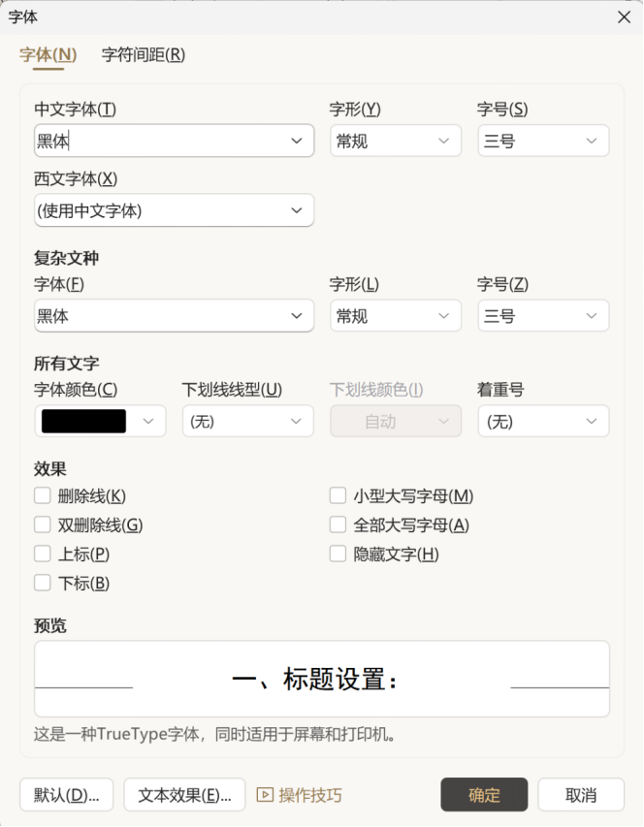Image resolution: width=644 pixels, height=827 pixels.
Task: Tick the 小型大写字母 checkbox
Action: click(338, 496)
